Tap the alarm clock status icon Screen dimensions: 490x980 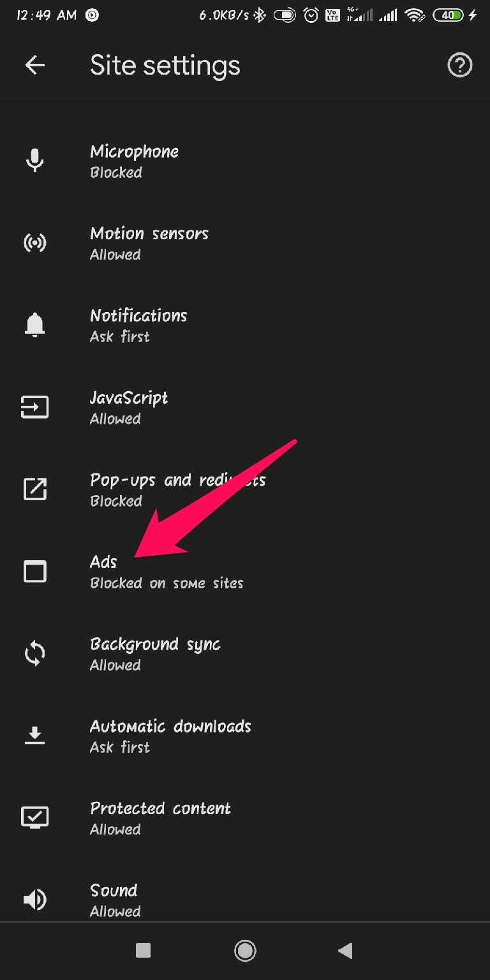(311, 15)
